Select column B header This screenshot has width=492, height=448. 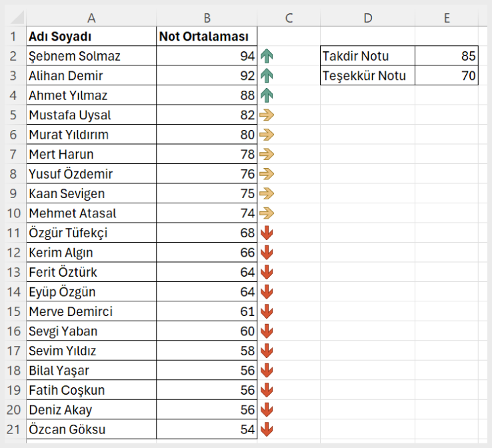pos(207,18)
